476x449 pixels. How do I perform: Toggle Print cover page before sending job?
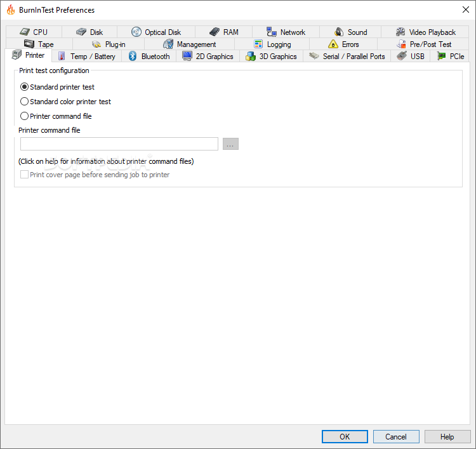point(95,175)
